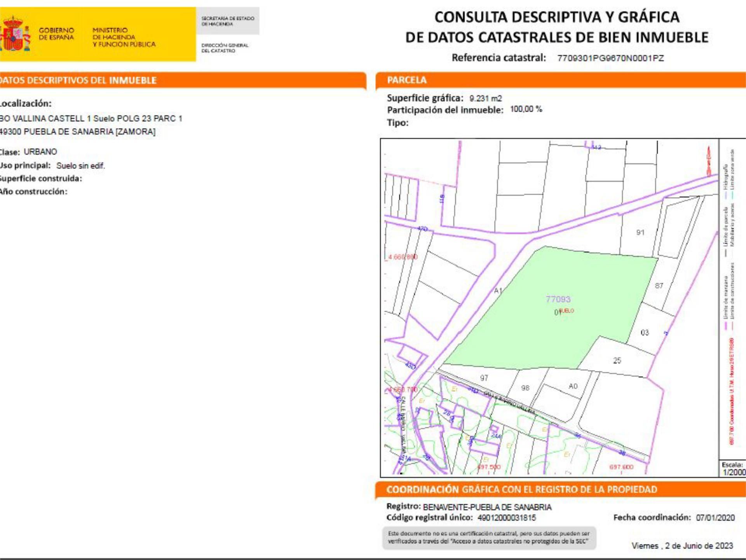Click the cadastral reference 7709301PG9670N0001PZ
The height and width of the screenshot is (560, 746).
[610, 58]
